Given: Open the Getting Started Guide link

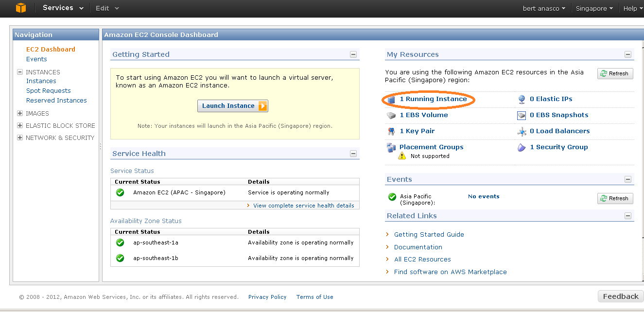Looking at the screenshot, I should pos(429,234).
